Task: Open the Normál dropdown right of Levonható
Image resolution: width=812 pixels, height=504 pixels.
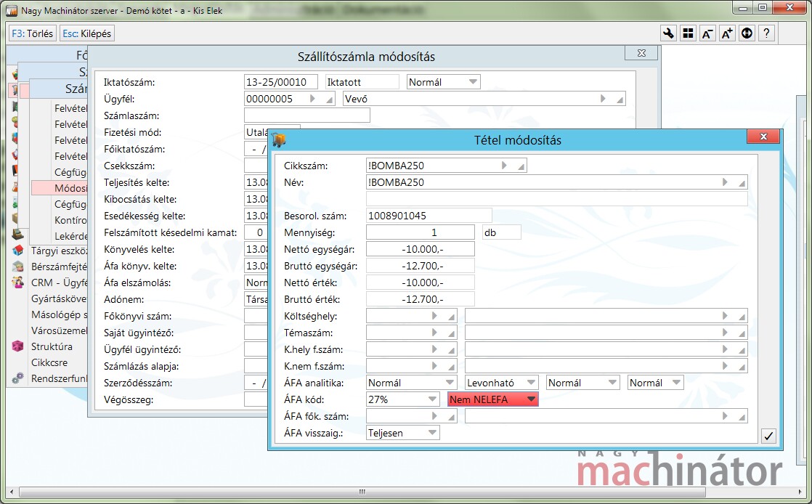Action: point(612,383)
